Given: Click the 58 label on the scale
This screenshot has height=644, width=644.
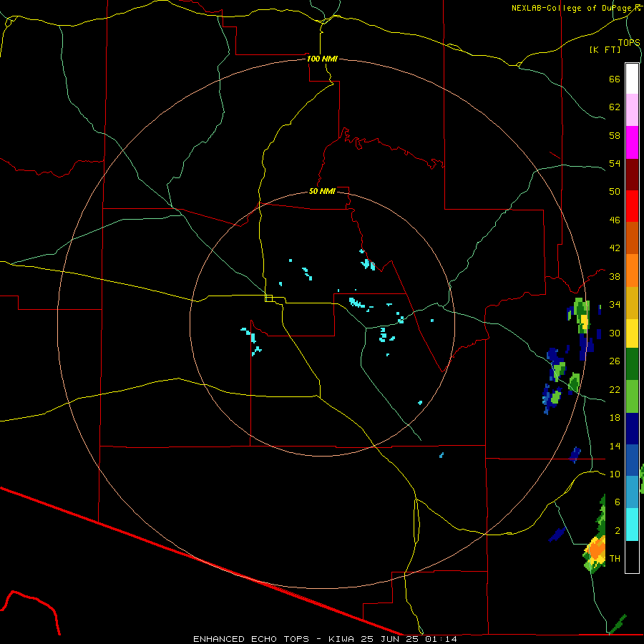Looking at the screenshot, I should click(615, 135).
